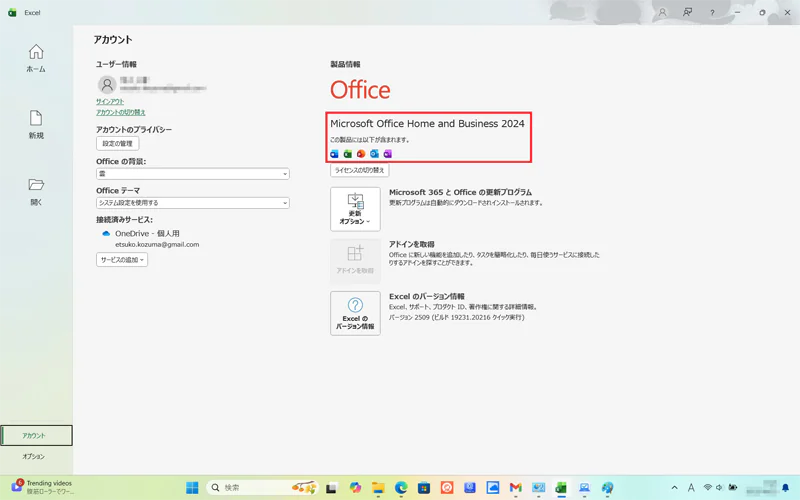
Task: Click the taskbar 検索 search box
Action: point(262,488)
